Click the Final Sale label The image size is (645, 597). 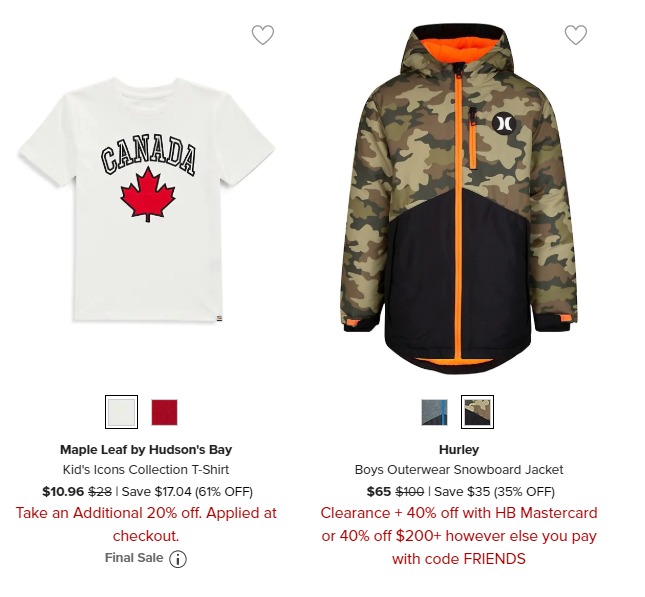134,558
